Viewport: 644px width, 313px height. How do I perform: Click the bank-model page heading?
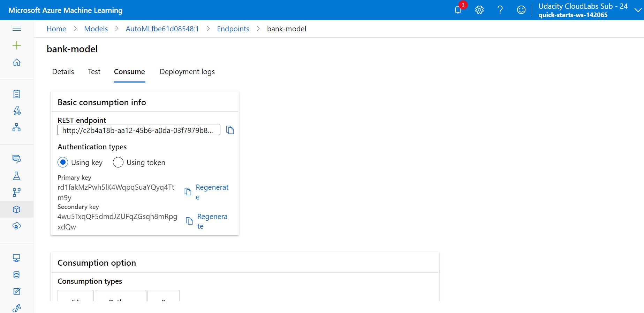[x=72, y=49]
